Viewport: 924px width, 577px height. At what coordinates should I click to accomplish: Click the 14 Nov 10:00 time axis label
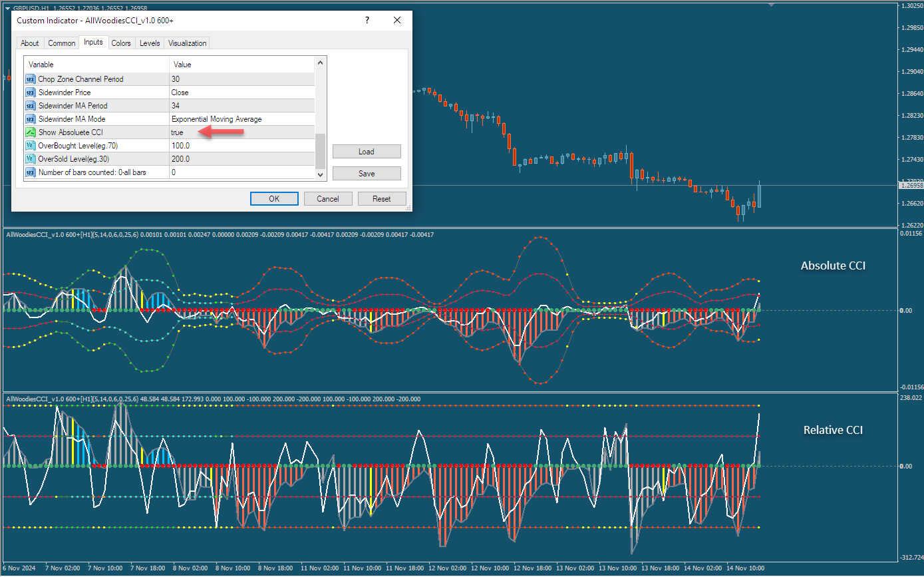[744, 569]
